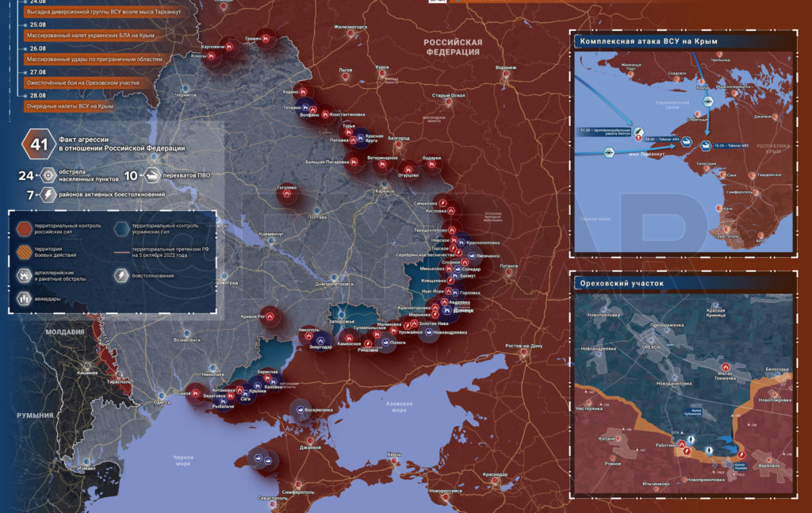Click the clashes lightning icon in legend

121,275
